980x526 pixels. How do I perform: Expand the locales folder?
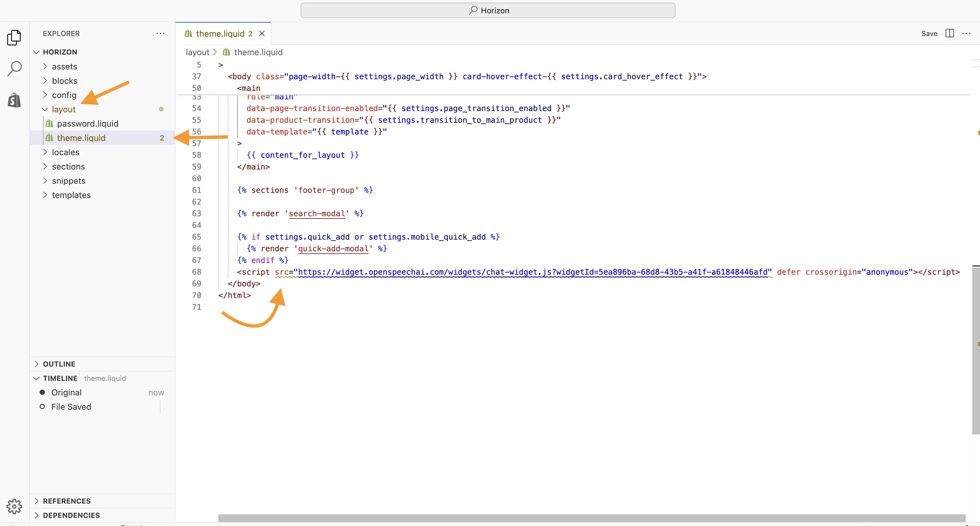tap(103, 152)
